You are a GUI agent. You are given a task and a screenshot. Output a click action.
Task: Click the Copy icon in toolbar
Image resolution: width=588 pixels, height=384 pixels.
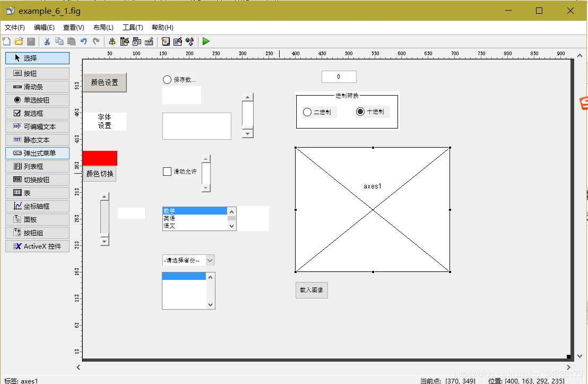tap(59, 41)
